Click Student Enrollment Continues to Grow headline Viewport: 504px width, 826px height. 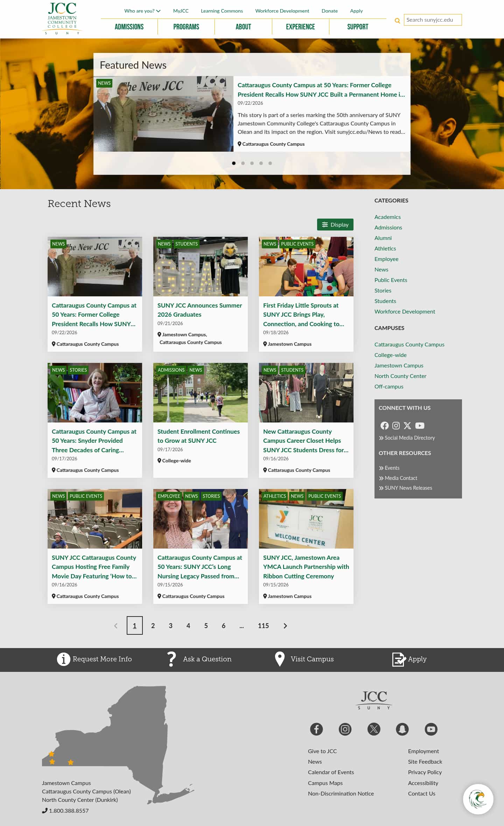point(198,436)
